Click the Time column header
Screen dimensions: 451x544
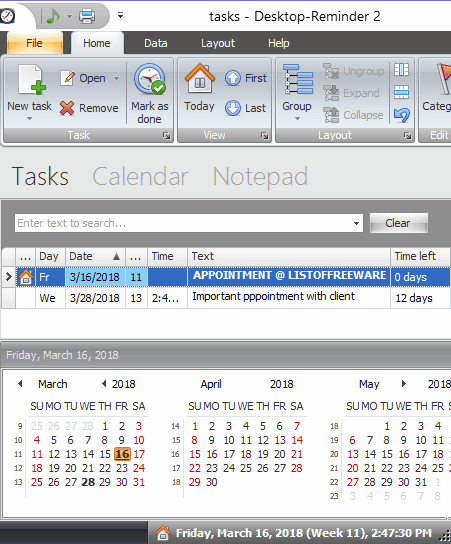[x=168, y=256]
